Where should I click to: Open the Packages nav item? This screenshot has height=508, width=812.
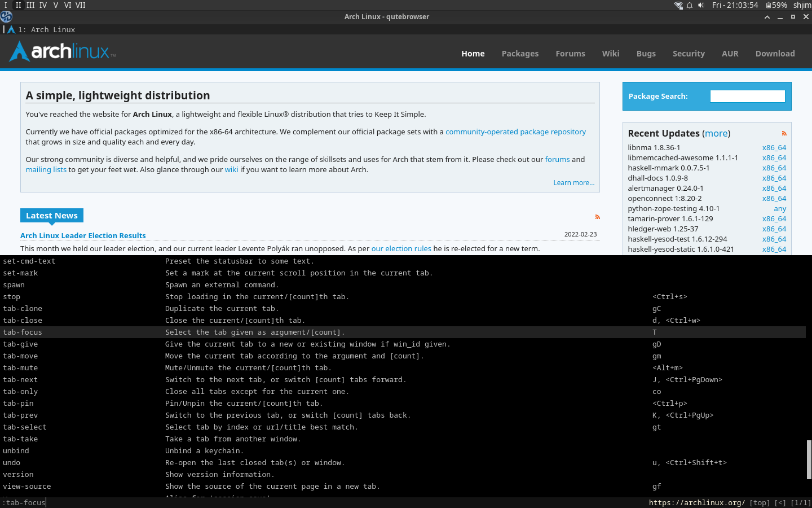click(520, 54)
